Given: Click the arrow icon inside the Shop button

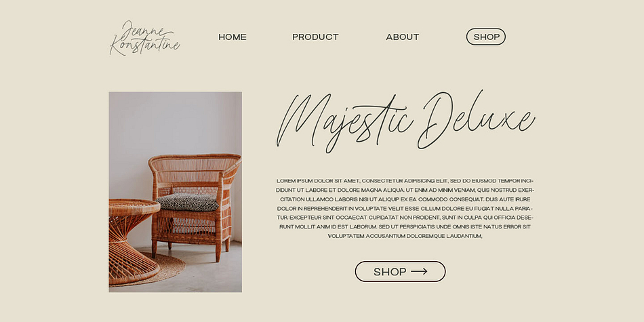Looking at the screenshot, I should click(x=419, y=271).
